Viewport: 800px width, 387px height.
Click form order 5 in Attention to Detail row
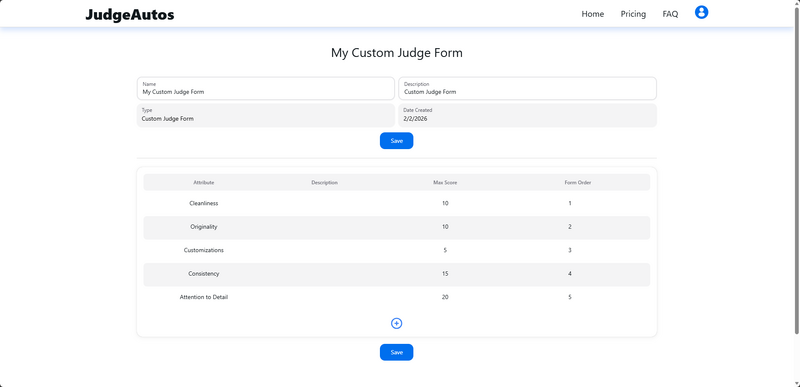570,297
